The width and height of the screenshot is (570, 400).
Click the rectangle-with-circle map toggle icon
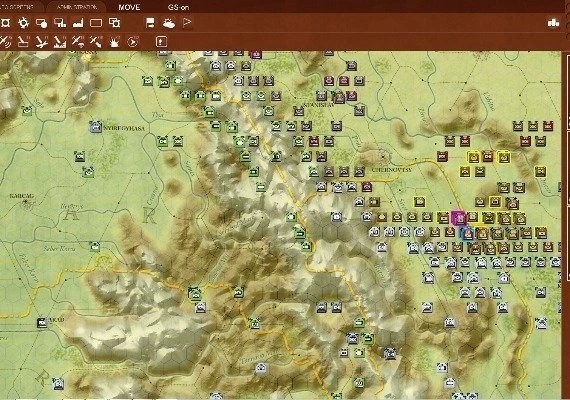click(41, 23)
